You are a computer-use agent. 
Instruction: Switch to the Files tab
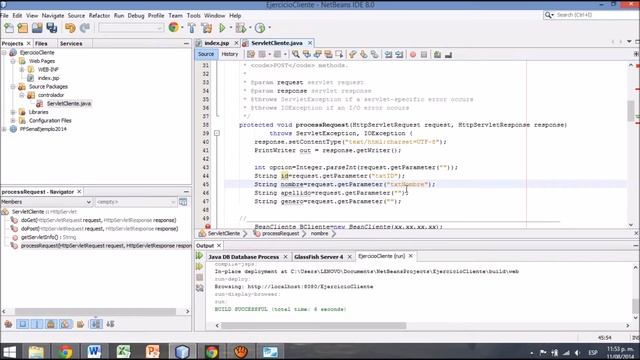(41, 43)
